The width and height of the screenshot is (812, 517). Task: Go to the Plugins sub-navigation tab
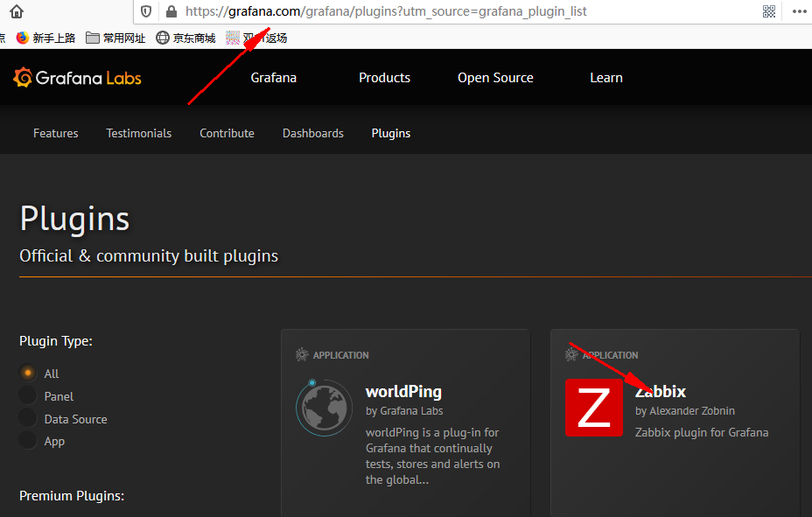pos(391,134)
